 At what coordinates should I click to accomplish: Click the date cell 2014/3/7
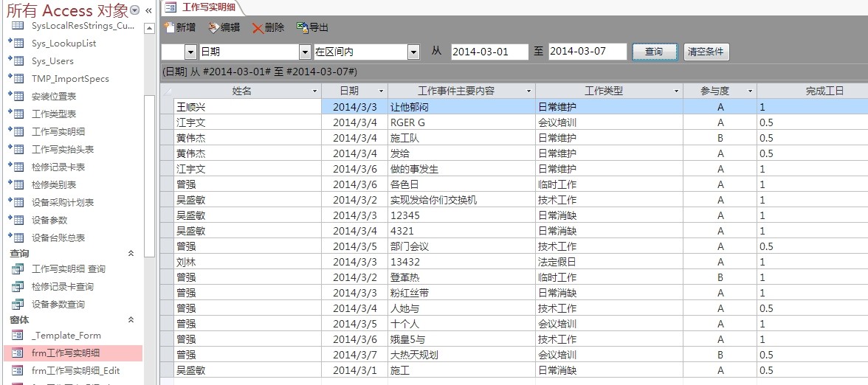pos(355,355)
